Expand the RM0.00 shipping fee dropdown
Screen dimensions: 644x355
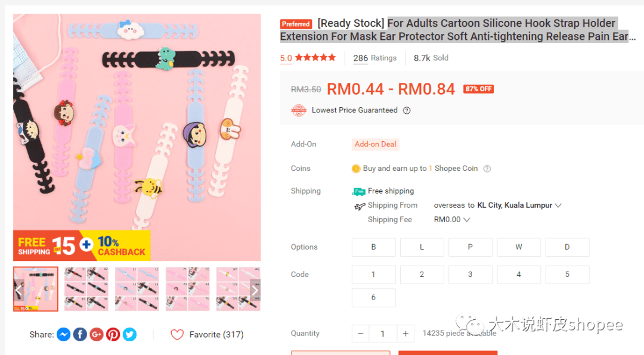[x=467, y=220]
